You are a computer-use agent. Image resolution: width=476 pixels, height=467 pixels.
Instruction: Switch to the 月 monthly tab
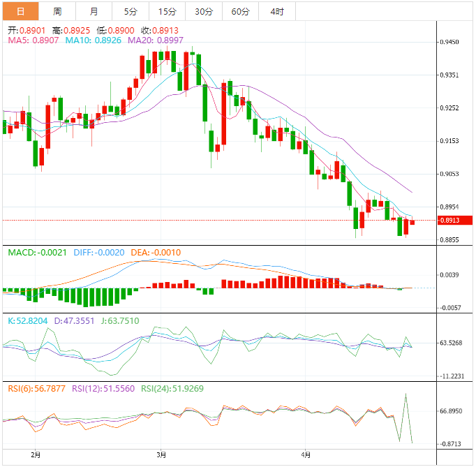[94, 12]
